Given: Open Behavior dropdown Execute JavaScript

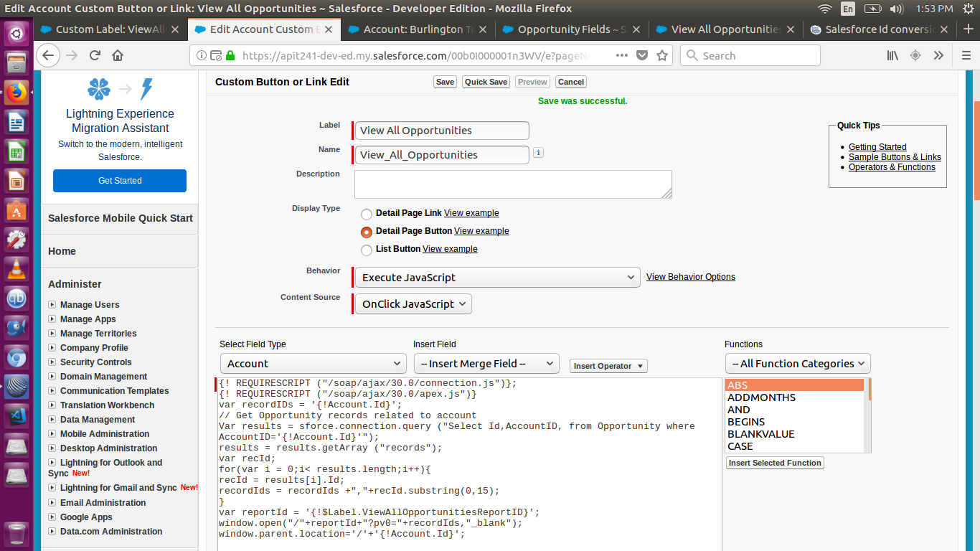Looking at the screenshot, I should tap(498, 277).
